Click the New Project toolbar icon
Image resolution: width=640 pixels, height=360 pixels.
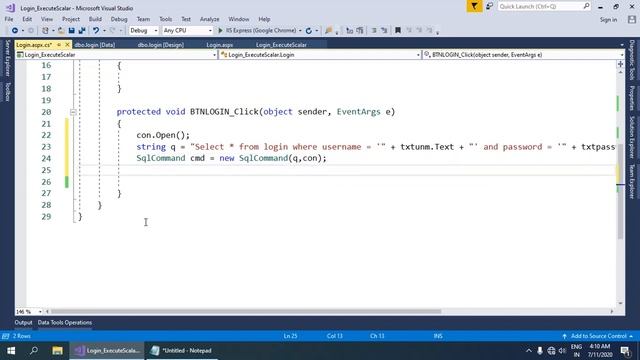pyautogui.click(x=45, y=31)
